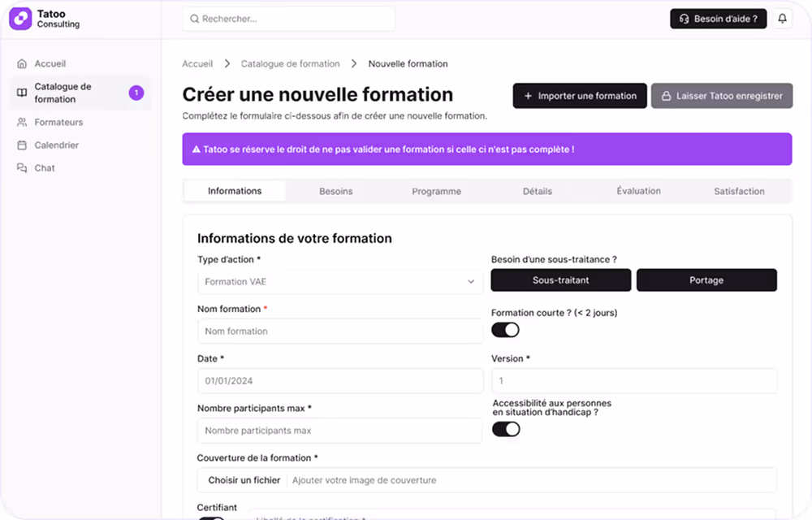Open the Accueil home icon in sidebar
The image size is (812, 520).
[23, 62]
